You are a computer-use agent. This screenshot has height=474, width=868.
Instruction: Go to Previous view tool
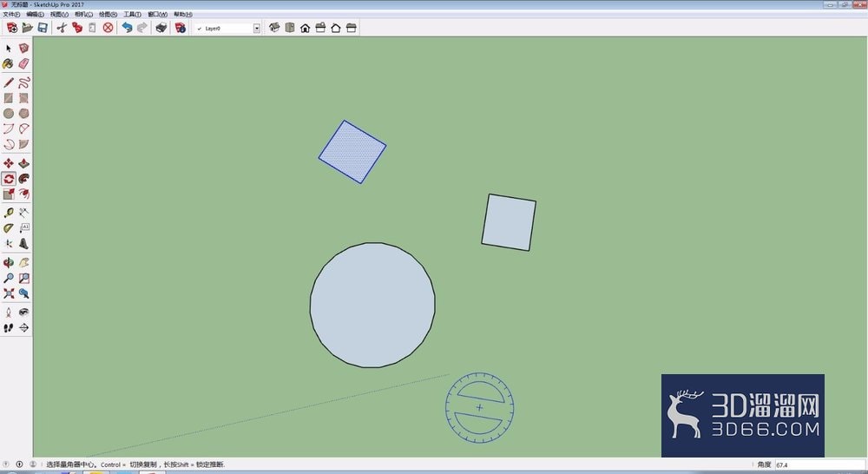pyautogui.click(x=23, y=293)
